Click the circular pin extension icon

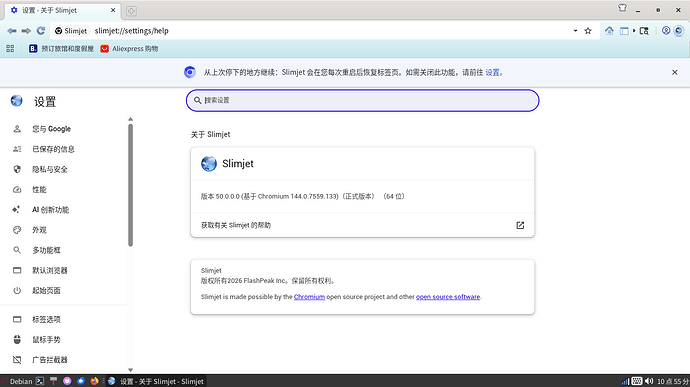(x=666, y=30)
